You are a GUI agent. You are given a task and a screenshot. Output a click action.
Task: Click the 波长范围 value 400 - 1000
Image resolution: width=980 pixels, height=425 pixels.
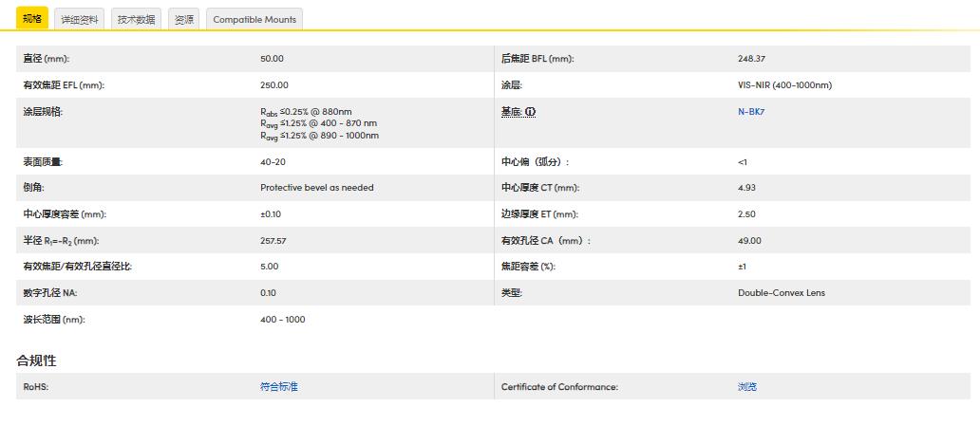pyautogui.click(x=282, y=320)
